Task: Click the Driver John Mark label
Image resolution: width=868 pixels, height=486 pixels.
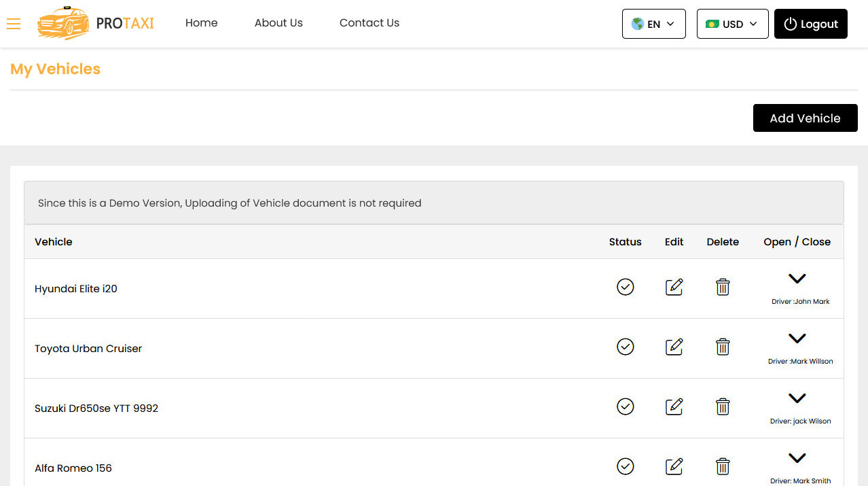Action: tap(801, 302)
